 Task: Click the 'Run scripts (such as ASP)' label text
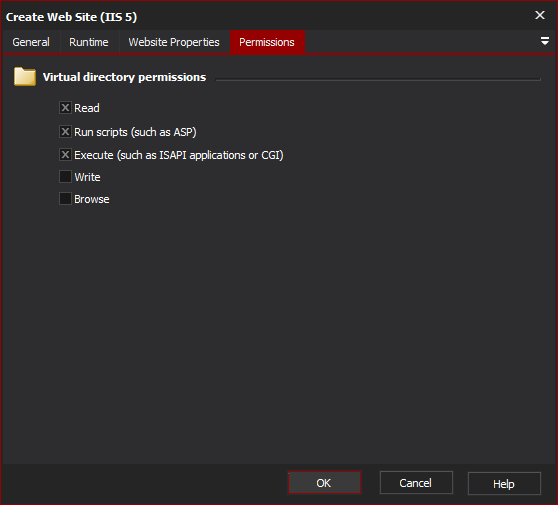(135, 132)
